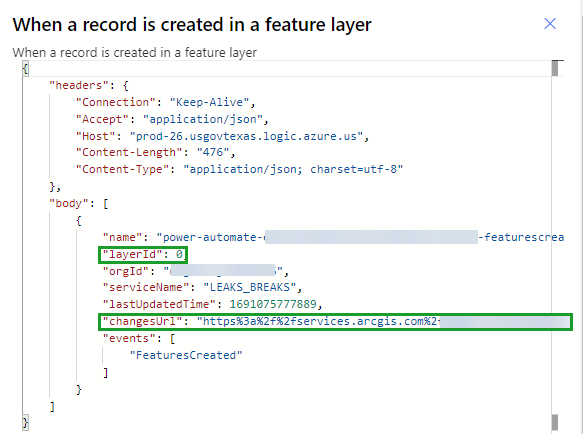
Task: Click the Content-Type application/json value
Action: [x=293, y=170]
